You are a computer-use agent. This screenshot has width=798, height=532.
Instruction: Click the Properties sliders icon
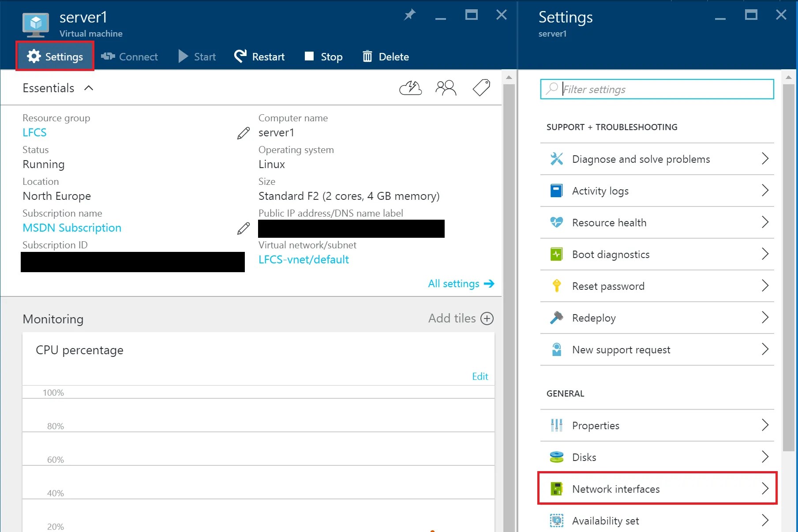[x=557, y=425]
